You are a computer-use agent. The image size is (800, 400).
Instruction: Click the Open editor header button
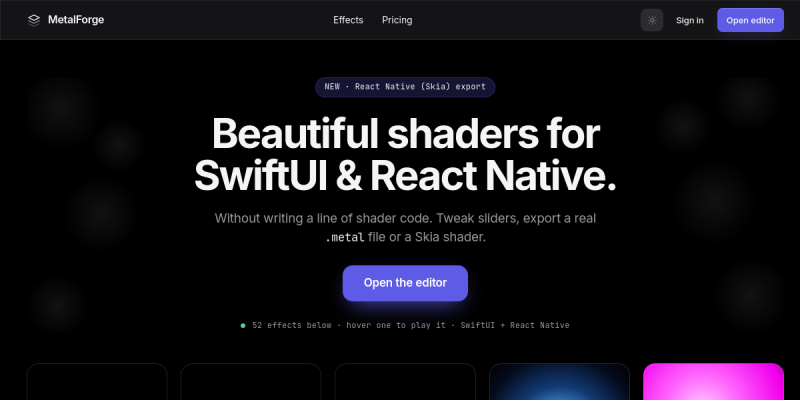click(750, 20)
